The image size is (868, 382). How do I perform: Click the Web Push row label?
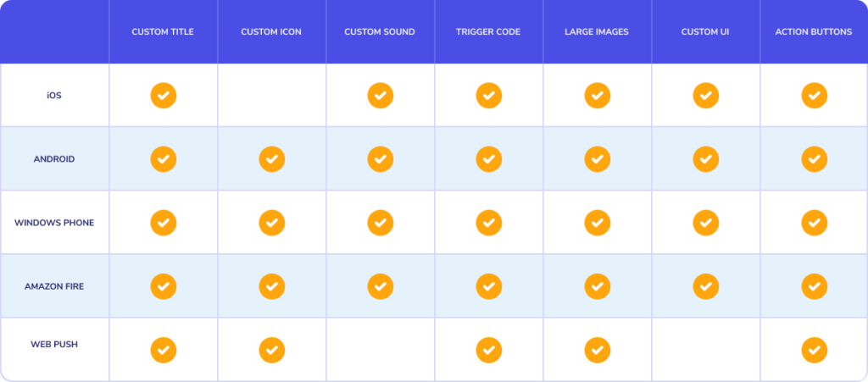tap(54, 345)
